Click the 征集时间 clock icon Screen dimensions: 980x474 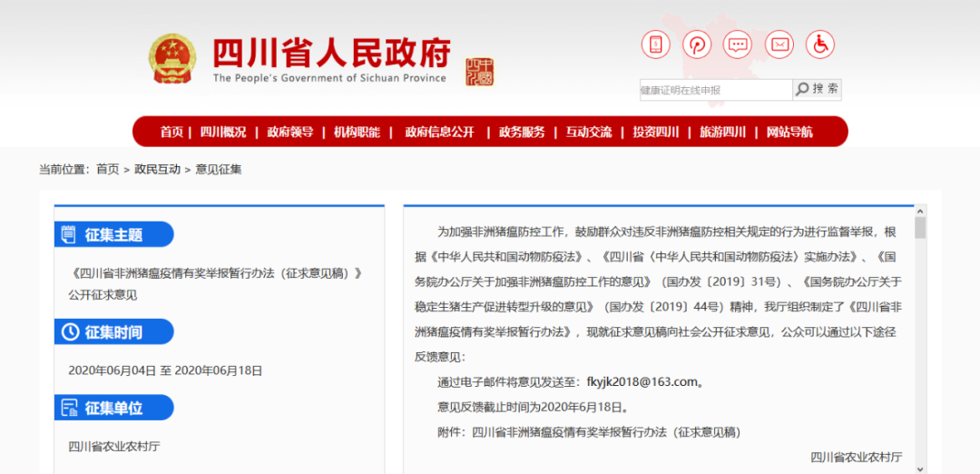(71, 332)
